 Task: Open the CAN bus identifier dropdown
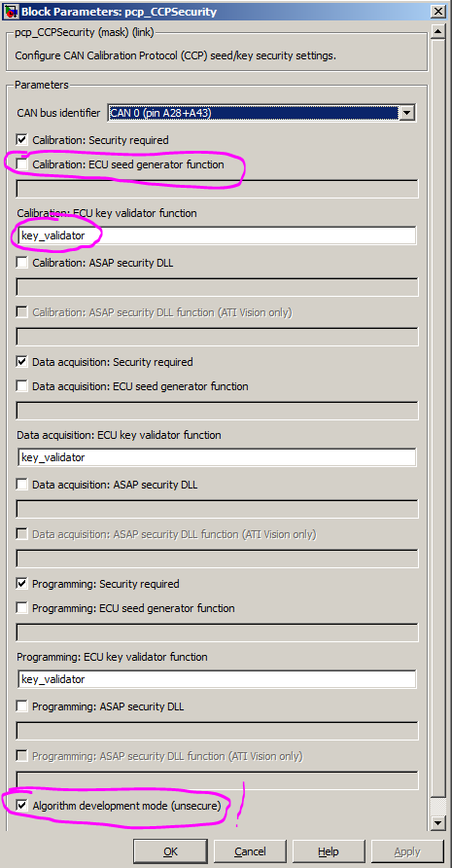pyautogui.click(x=407, y=113)
